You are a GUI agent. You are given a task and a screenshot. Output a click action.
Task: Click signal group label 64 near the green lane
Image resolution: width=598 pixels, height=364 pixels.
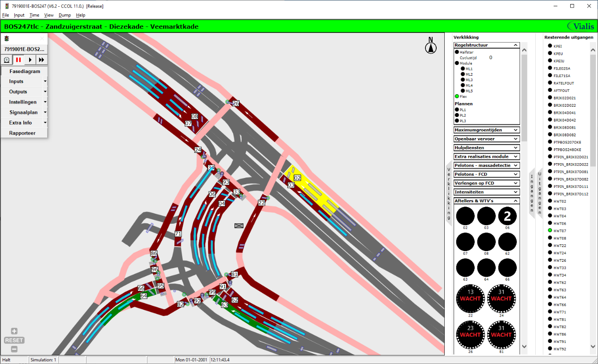(x=143, y=296)
